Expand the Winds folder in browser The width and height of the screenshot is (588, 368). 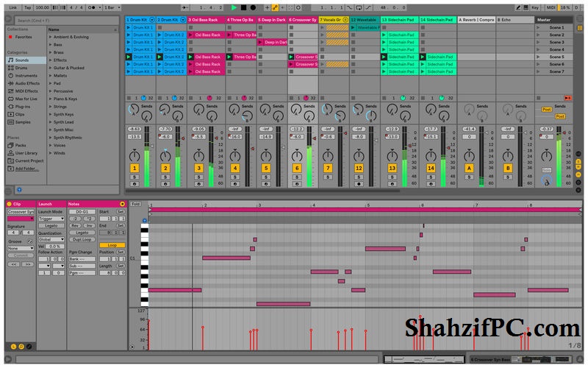click(50, 153)
